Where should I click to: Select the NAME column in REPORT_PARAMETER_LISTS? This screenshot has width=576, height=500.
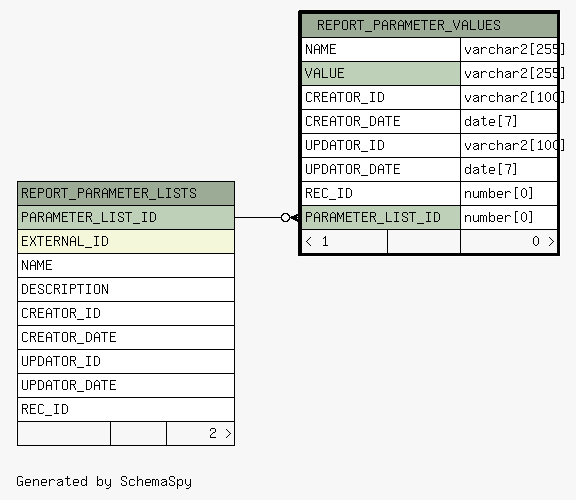tap(126, 265)
